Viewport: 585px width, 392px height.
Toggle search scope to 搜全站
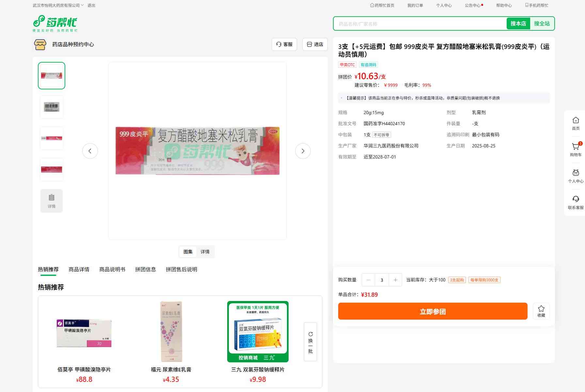pyautogui.click(x=542, y=23)
